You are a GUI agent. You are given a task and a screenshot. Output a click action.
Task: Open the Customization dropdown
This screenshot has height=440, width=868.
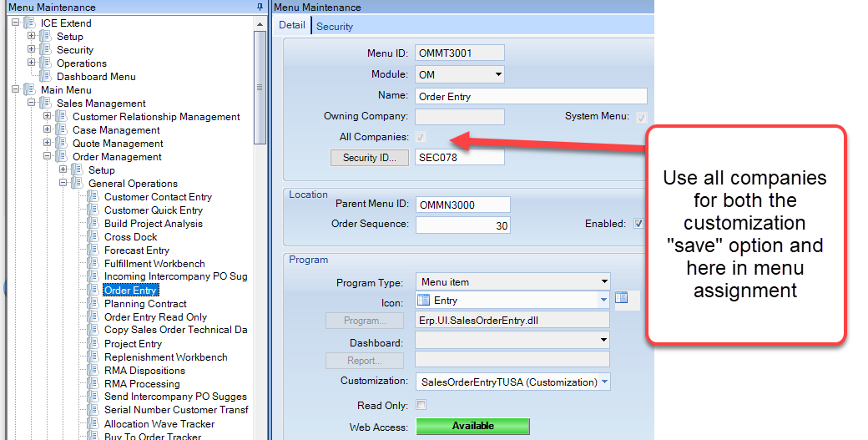click(x=604, y=382)
